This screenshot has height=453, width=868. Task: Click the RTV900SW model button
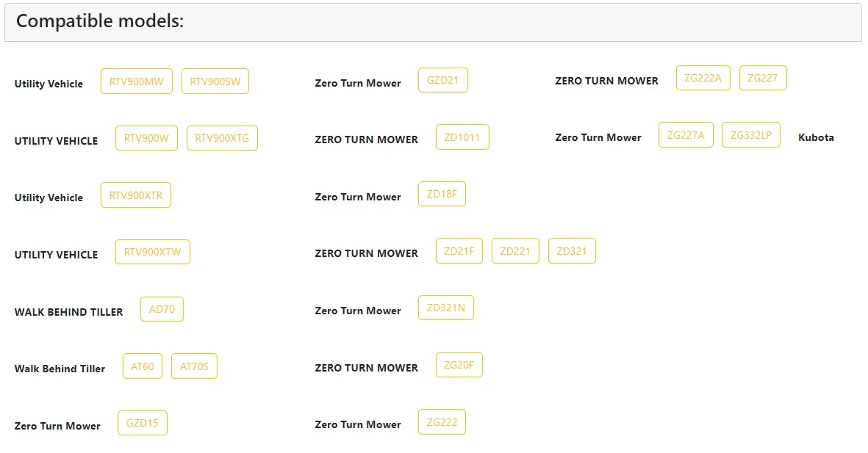[215, 81]
